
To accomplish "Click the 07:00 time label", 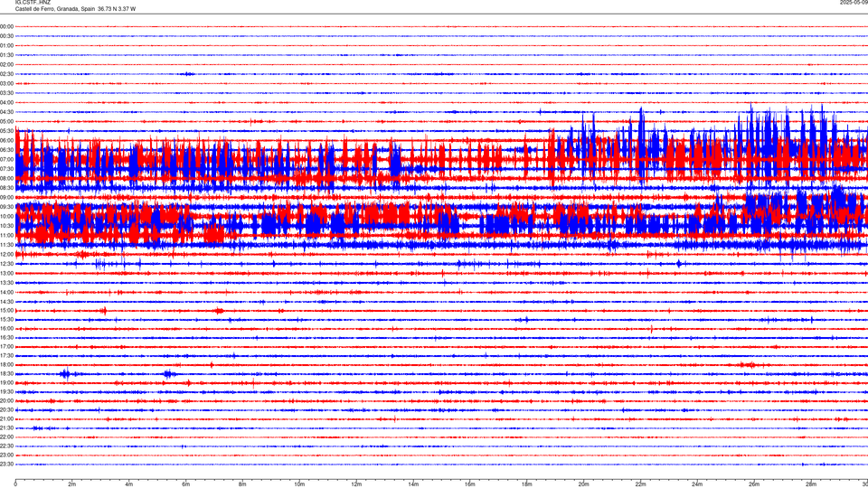I will pyautogui.click(x=6, y=159).
